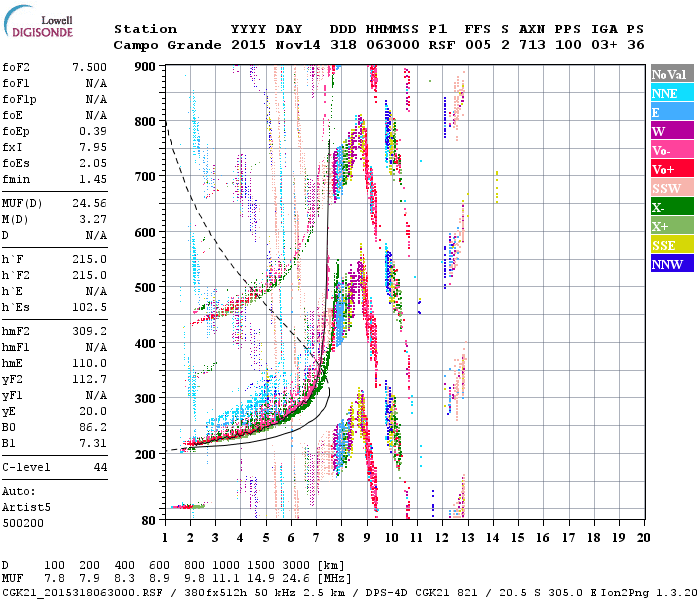The width and height of the screenshot is (700, 600).
Task: Click the MUF 24.6 MHz table value
Action: [x=296, y=579]
